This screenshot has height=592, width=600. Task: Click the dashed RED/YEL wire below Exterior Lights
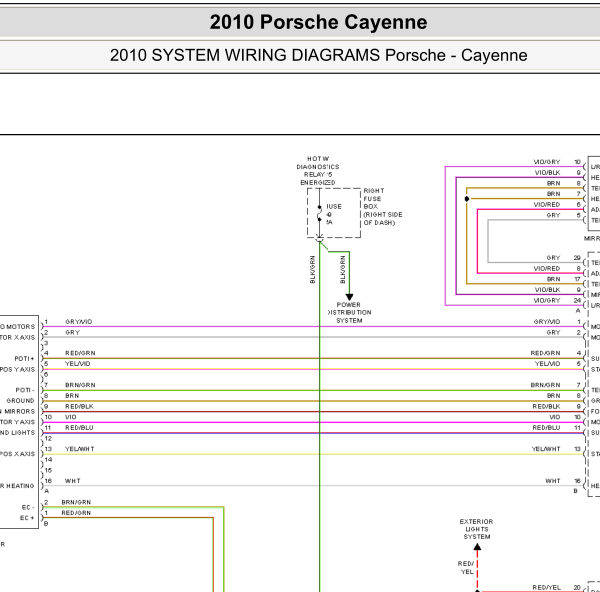tap(477, 570)
